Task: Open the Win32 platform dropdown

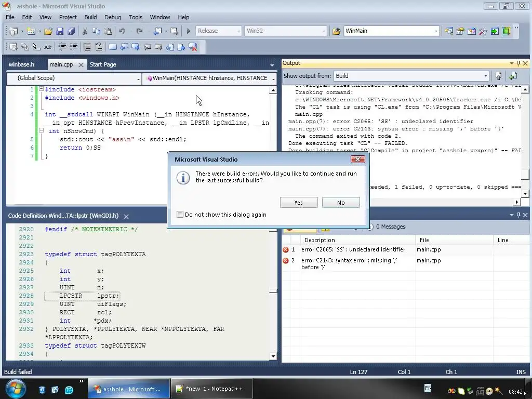Action: 324,31
